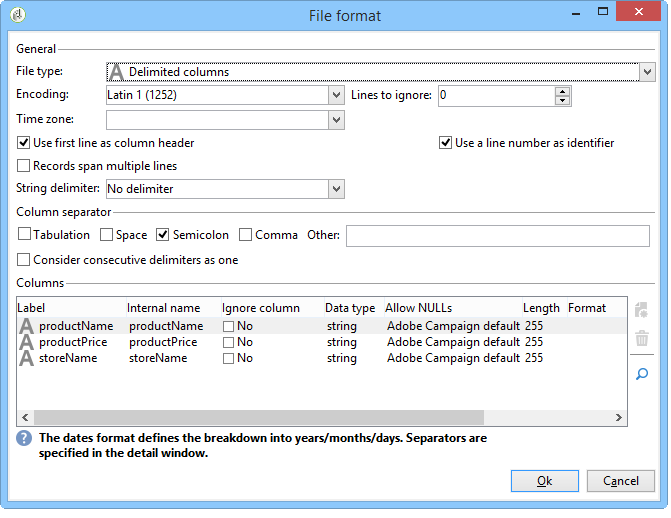This screenshot has height=518, width=671.
Task: Click the magnifier detail icon
Action: tap(642, 374)
